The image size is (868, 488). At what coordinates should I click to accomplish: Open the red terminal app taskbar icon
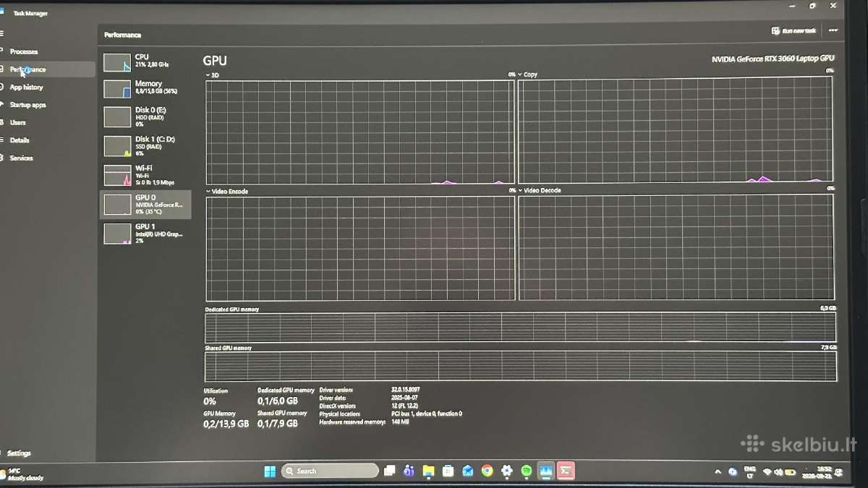[x=566, y=471]
